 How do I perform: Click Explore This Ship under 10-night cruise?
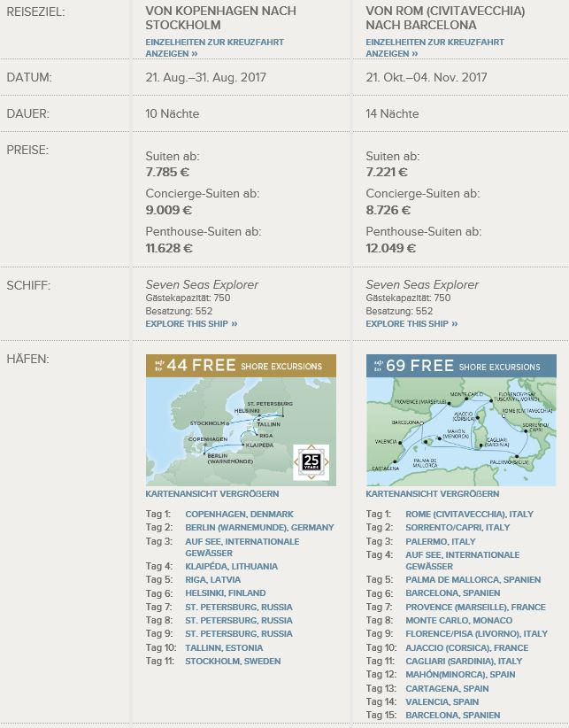191,324
